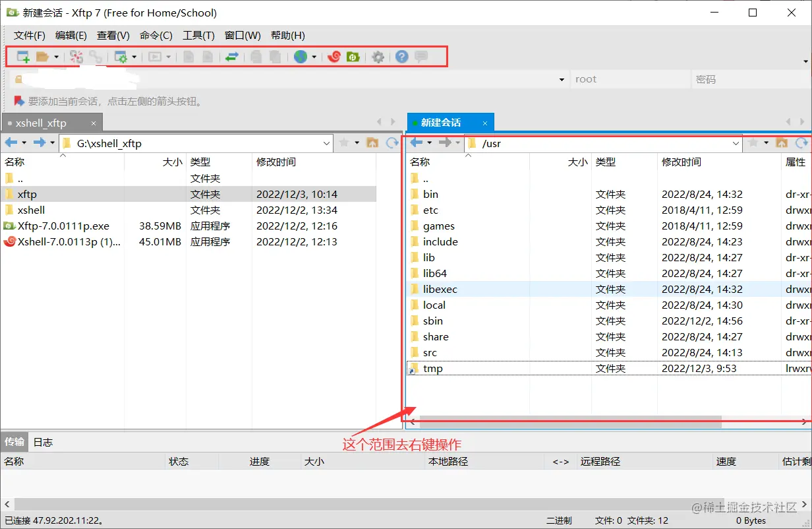Click the New Session toolbar icon
The image size is (812, 529).
[x=23, y=57]
